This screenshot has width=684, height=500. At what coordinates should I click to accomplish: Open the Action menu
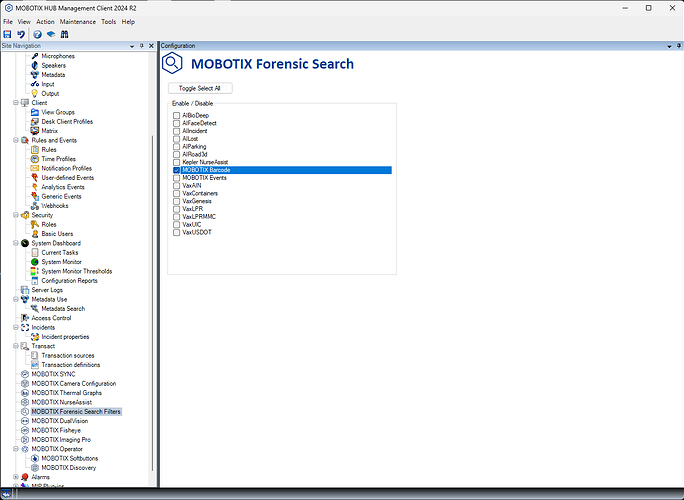(x=45, y=21)
